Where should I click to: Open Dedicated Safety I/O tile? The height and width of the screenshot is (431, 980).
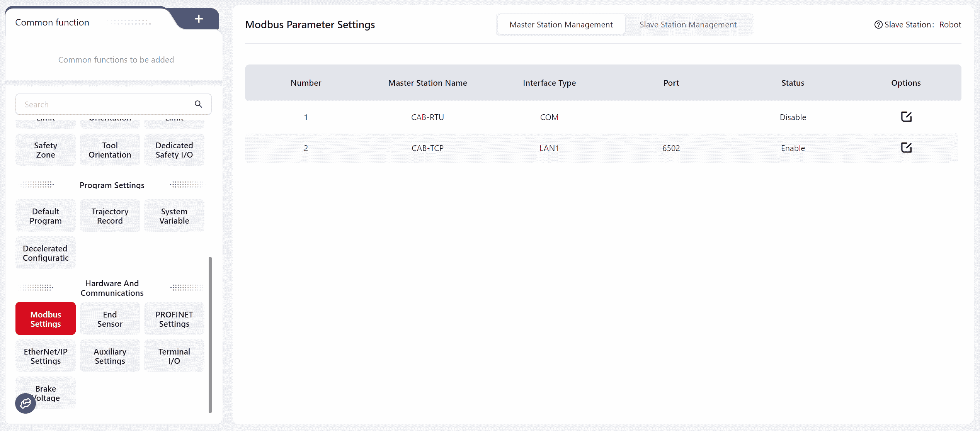click(174, 149)
